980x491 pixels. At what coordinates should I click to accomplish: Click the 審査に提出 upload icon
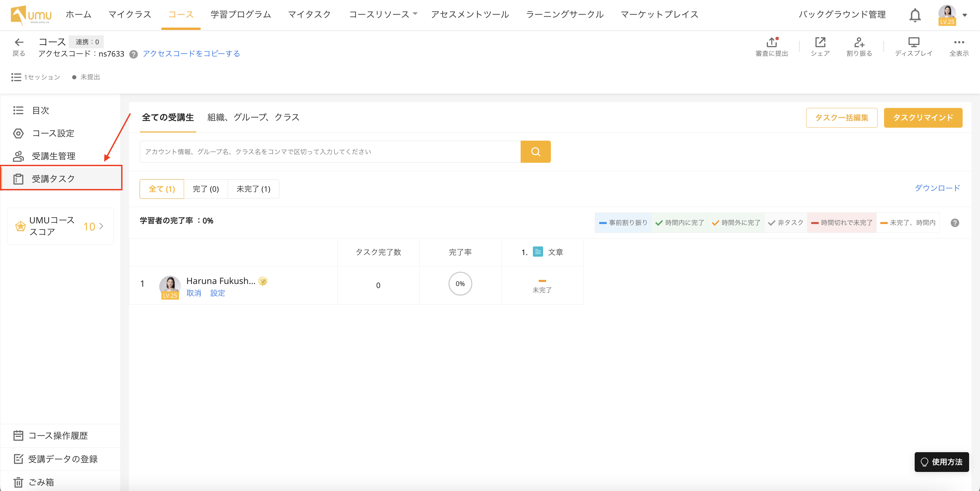[x=771, y=42]
